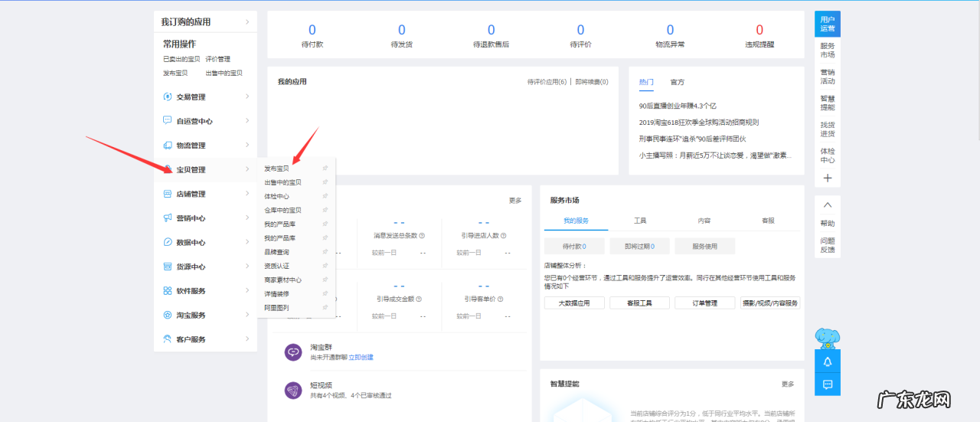Click the 立即创建 link under 淘宝群
This screenshot has height=422, width=980.
click(x=361, y=357)
